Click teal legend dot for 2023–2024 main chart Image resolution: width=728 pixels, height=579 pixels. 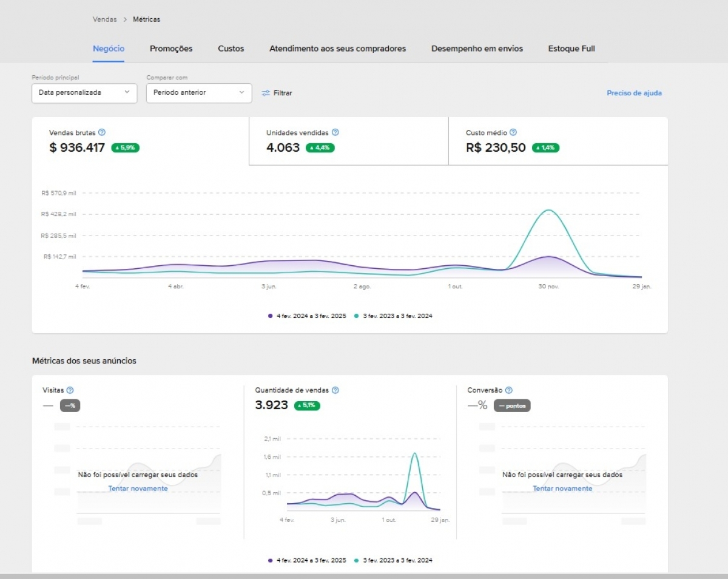[356, 316]
